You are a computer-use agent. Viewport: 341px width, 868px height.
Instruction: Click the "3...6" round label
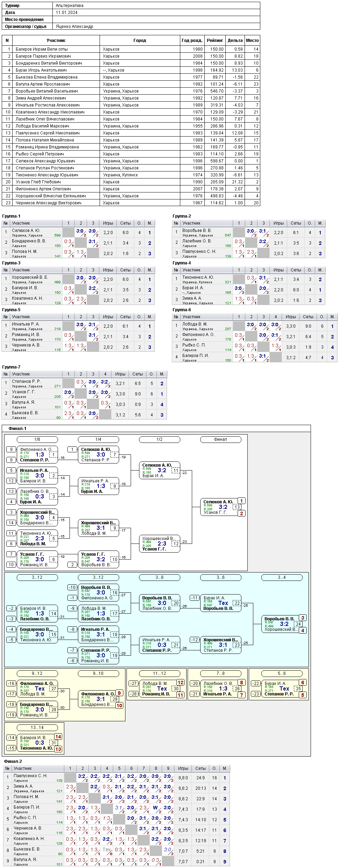coord(220,577)
